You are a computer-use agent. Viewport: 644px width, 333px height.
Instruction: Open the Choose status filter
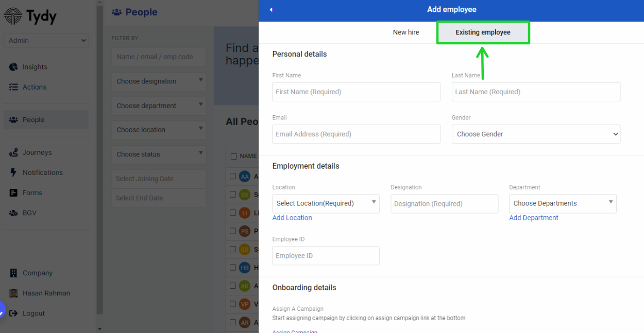159,154
